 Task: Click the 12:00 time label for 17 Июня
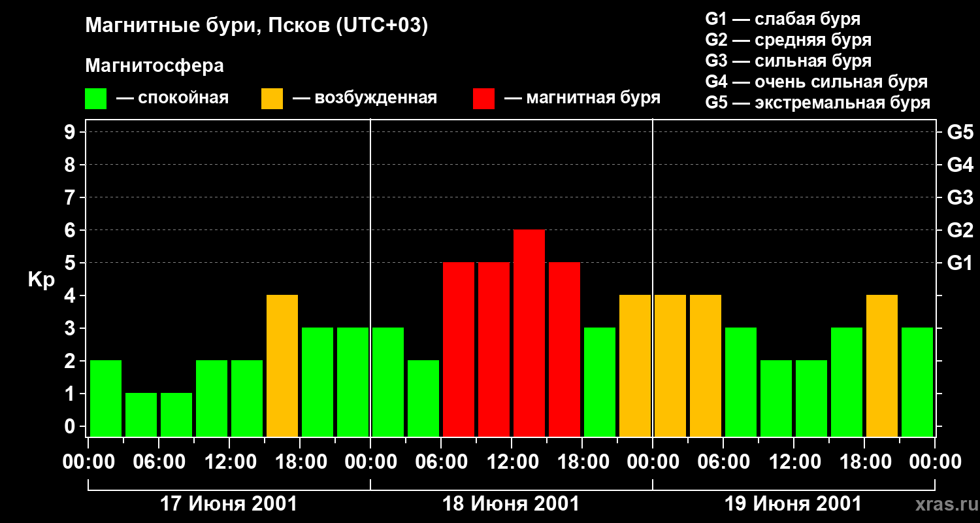point(229,462)
